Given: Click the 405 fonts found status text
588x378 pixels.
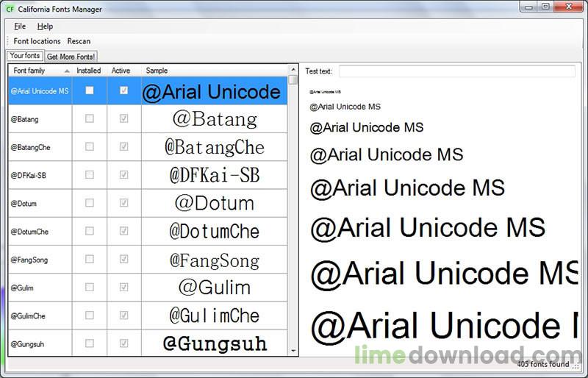Looking at the screenshot, I should point(543,364).
